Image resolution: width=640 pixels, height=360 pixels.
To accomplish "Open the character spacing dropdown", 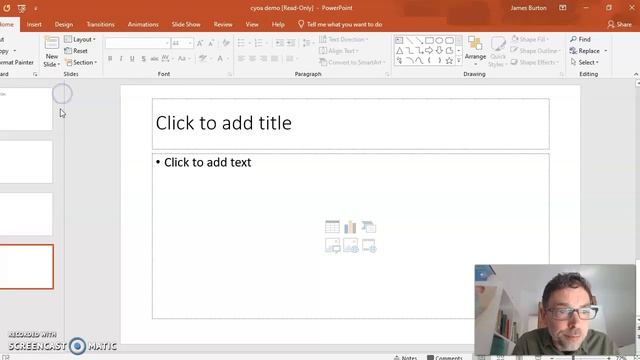I will click(x=167, y=59).
